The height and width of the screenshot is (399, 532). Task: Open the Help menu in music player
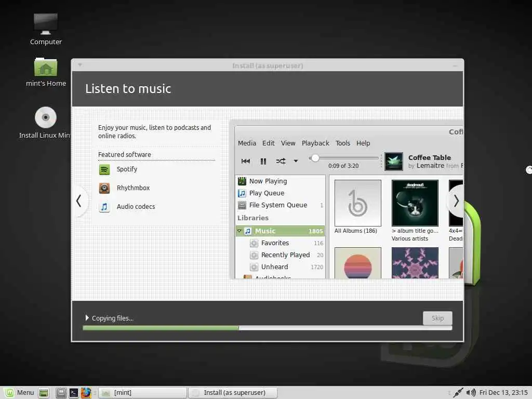click(363, 143)
